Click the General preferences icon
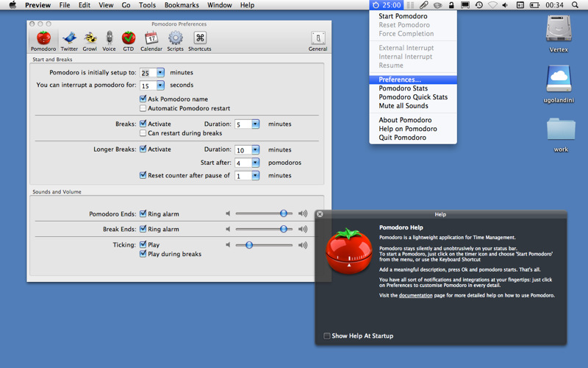This screenshot has height=368, width=588. coord(318,40)
